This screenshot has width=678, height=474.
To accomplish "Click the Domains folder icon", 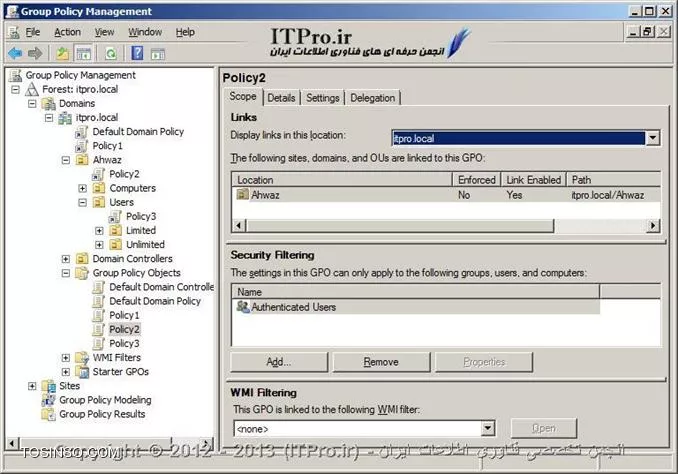I will (x=48, y=103).
